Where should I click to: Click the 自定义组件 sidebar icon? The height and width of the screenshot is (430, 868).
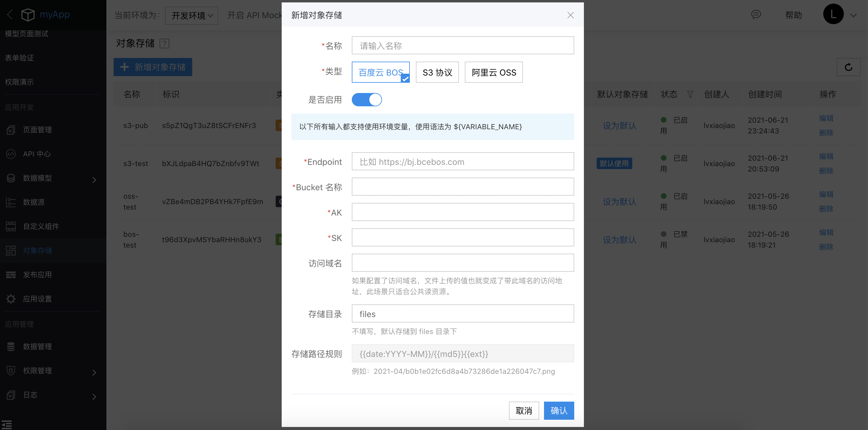[11, 226]
